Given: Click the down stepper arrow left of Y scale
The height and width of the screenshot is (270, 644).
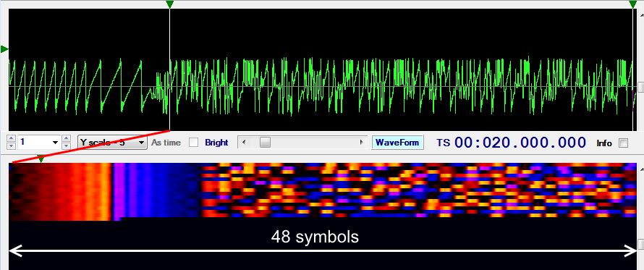Looking at the screenshot, I should click(66, 146).
